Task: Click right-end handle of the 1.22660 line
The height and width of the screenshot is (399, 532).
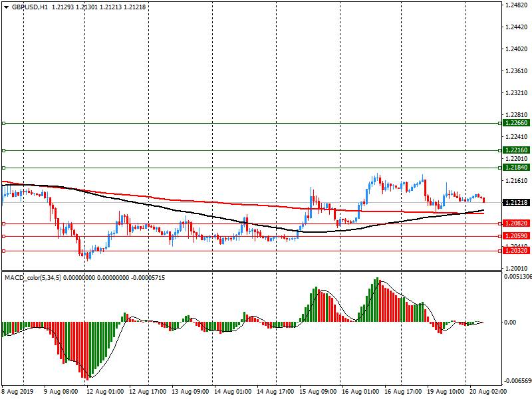Action: [x=500, y=124]
